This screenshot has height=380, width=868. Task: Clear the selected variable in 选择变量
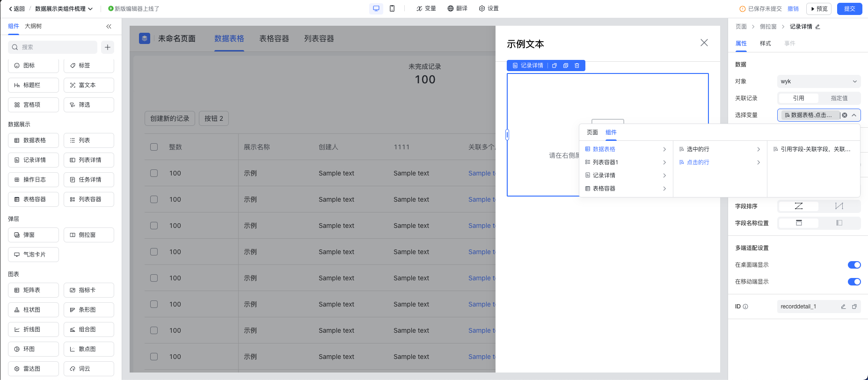[x=845, y=115]
